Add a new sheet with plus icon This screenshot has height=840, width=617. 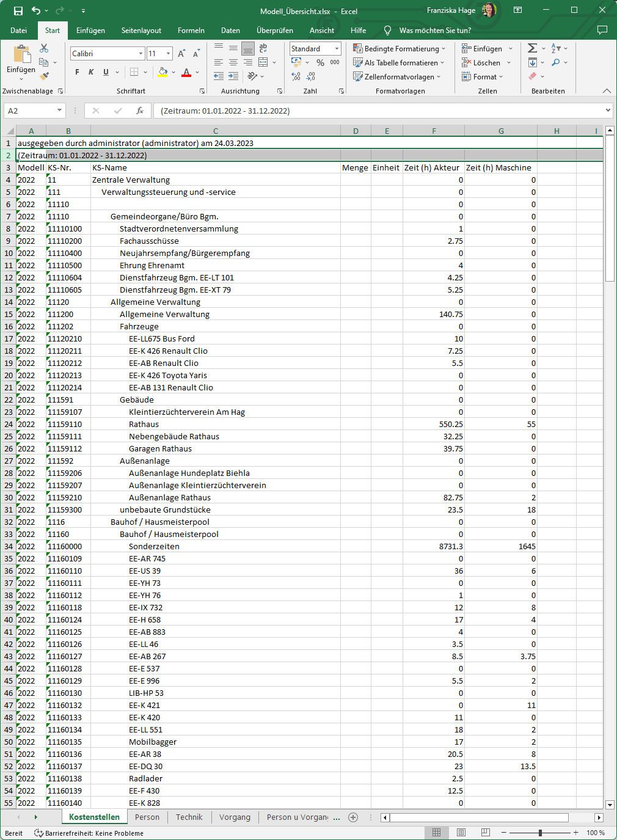click(353, 817)
